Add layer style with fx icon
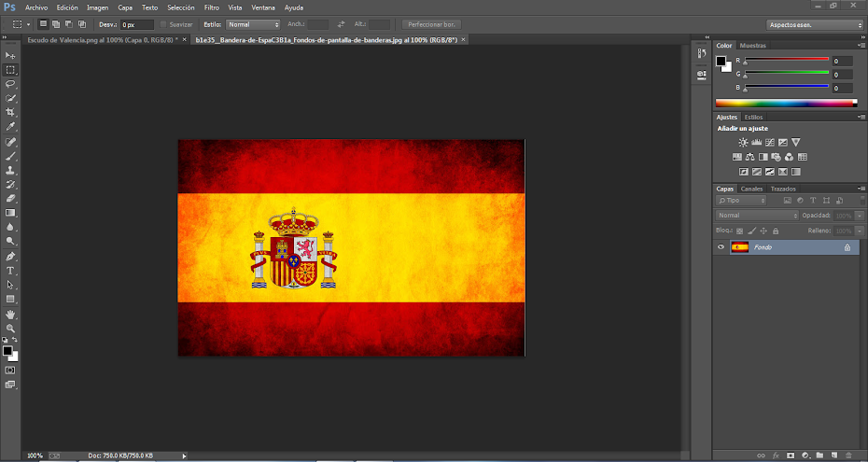The width and height of the screenshot is (868, 462). 777,455
